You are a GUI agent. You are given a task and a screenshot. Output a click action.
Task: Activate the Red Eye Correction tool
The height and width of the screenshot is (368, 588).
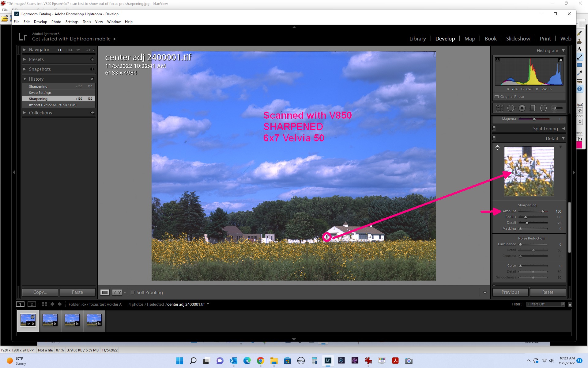(522, 108)
